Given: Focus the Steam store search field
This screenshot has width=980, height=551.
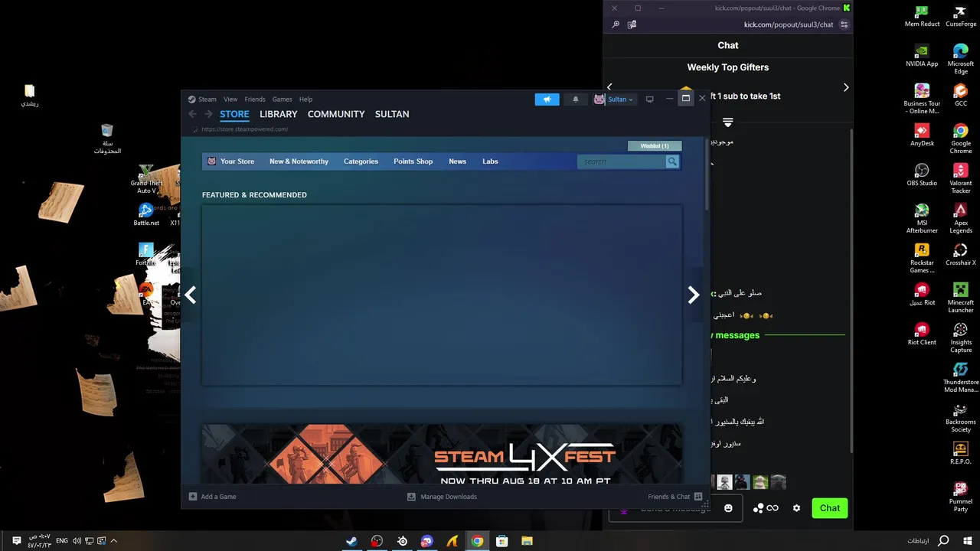Looking at the screenshot, I should click(x=622, y=161).
